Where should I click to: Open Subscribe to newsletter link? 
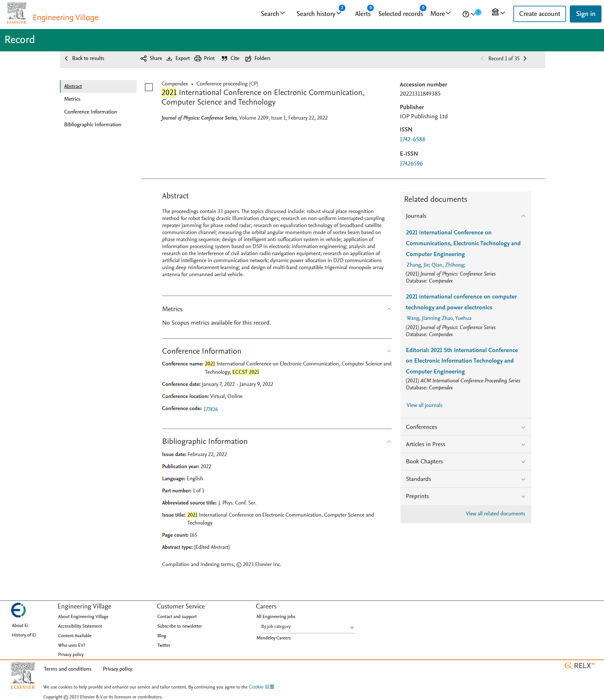pyautogui.click(x=179, y=626)
